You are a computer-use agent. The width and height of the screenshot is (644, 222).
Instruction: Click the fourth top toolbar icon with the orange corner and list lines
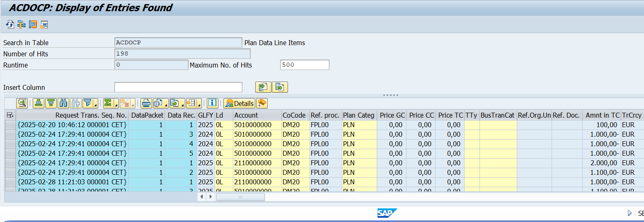[x=44, y=25]
